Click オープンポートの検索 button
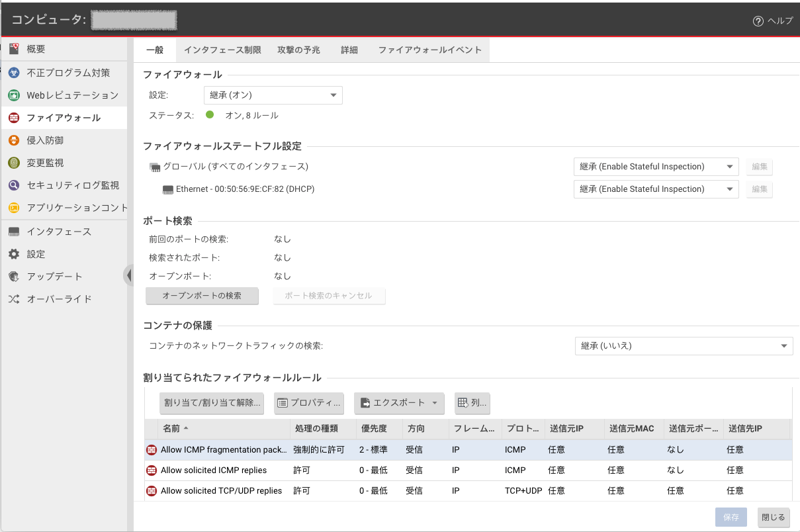Screen dimensions: 800x532 [202, 296]
